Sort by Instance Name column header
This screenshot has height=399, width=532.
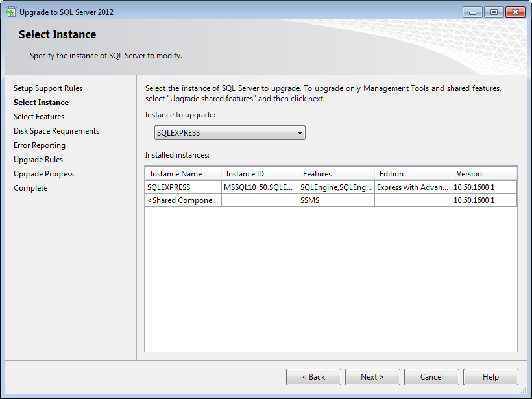[183, 174]
